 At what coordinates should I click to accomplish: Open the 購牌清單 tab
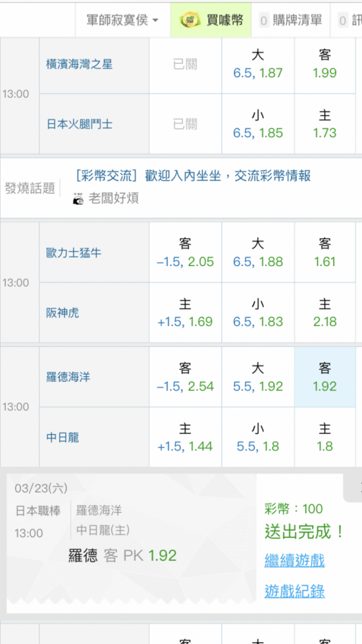pyautogui.click(x=291, y=20)
